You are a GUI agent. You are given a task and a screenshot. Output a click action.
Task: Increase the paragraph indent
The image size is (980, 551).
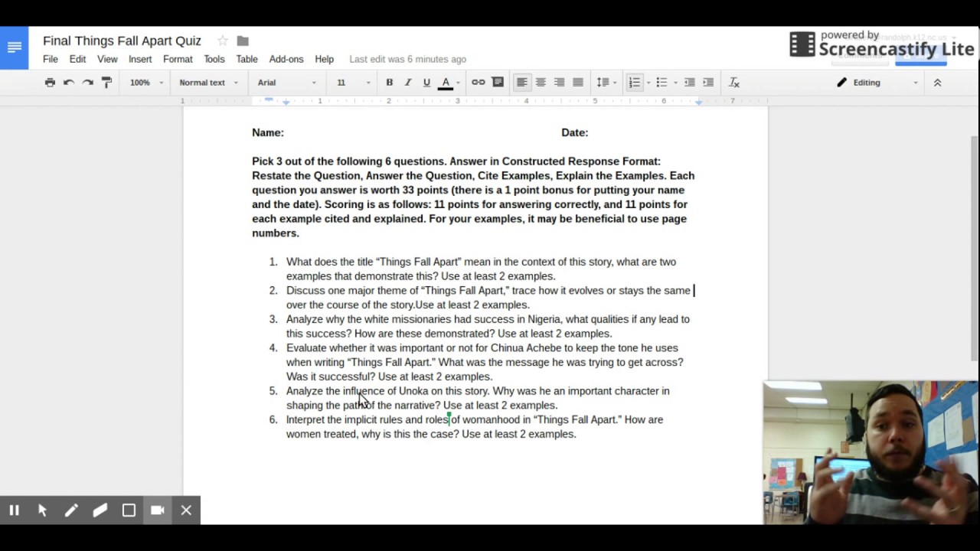coord(708,82)
